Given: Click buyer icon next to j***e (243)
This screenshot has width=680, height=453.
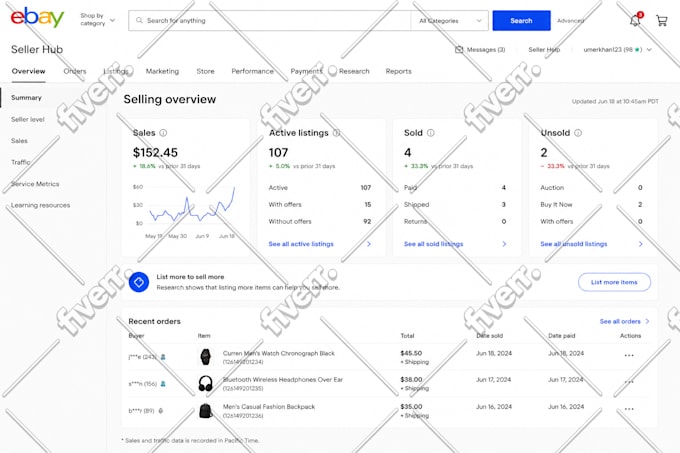Looking at the screenshot, I should [163, 357].
